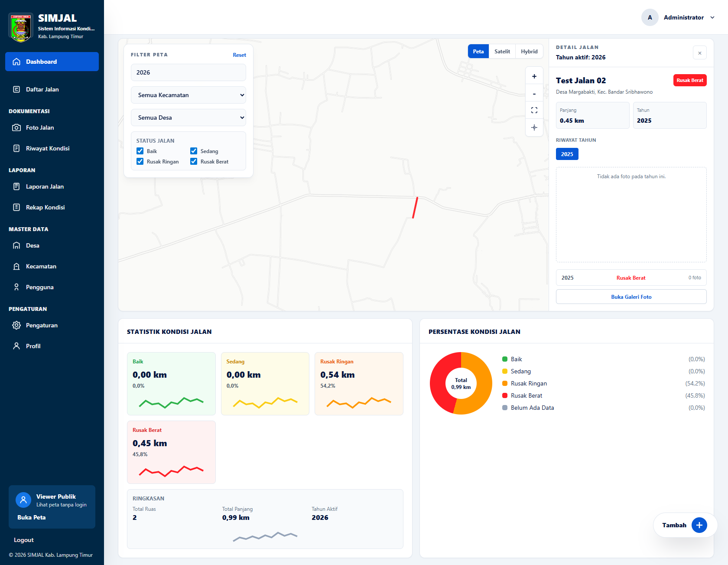Disable the Rusak Berat status filter

point(194,161)
